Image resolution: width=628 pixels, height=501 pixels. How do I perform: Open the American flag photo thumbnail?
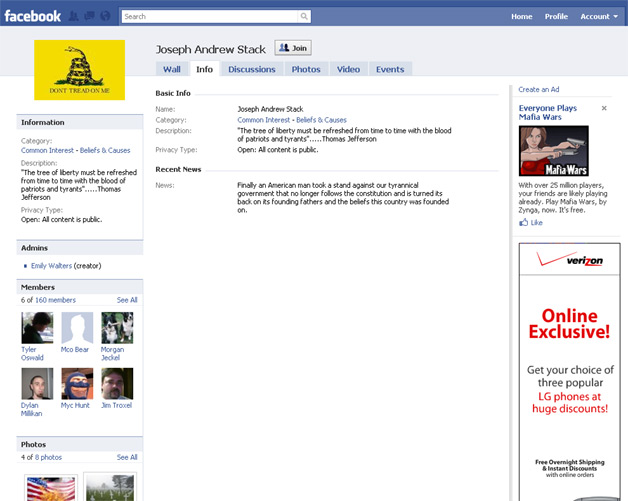point(51,488)
